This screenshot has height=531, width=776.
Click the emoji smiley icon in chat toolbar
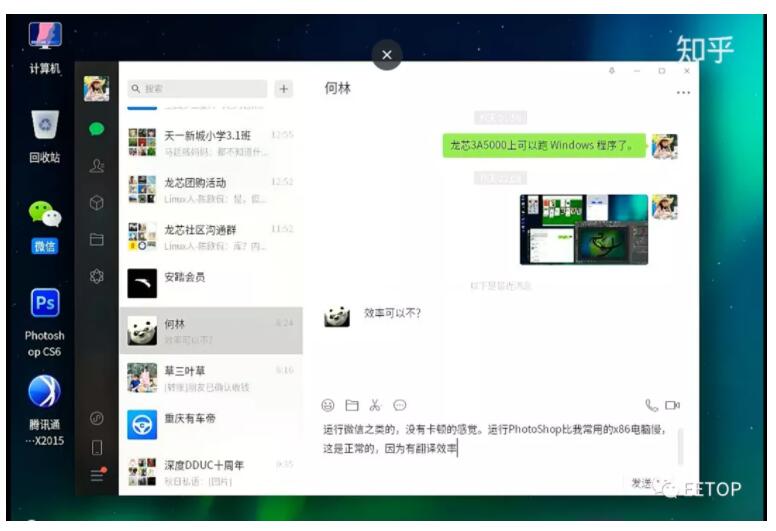(327, 405)
